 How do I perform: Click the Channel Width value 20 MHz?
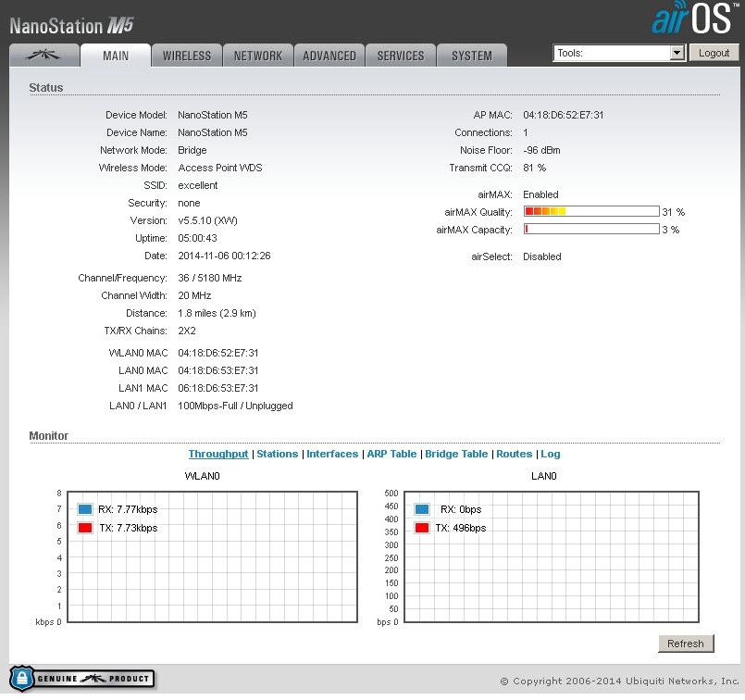click(x=194, y=295)
